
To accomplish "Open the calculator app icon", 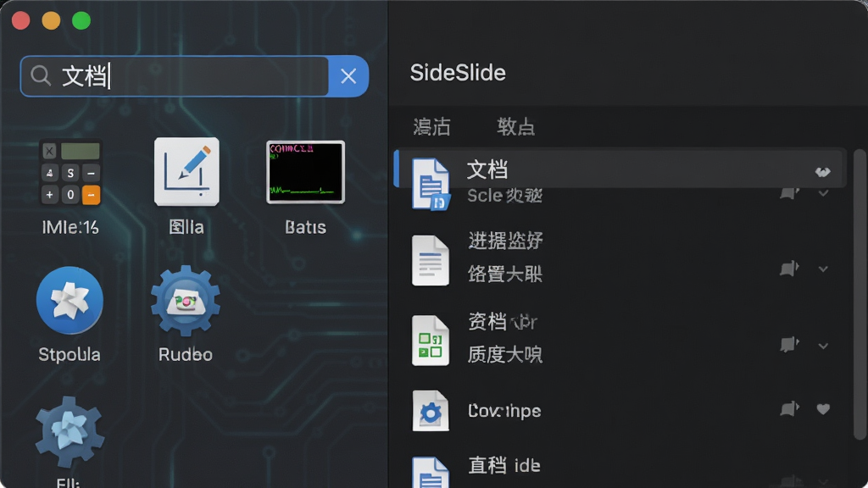I will pos(70,172).
